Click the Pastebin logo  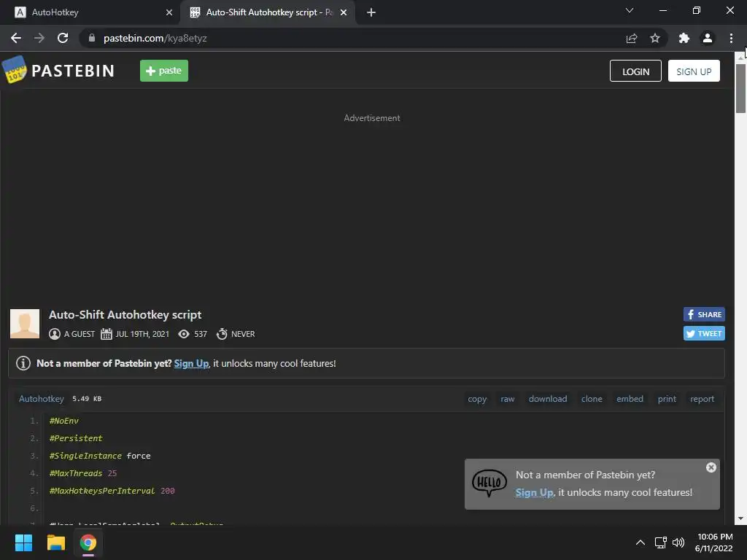click(x=58, y=71)
